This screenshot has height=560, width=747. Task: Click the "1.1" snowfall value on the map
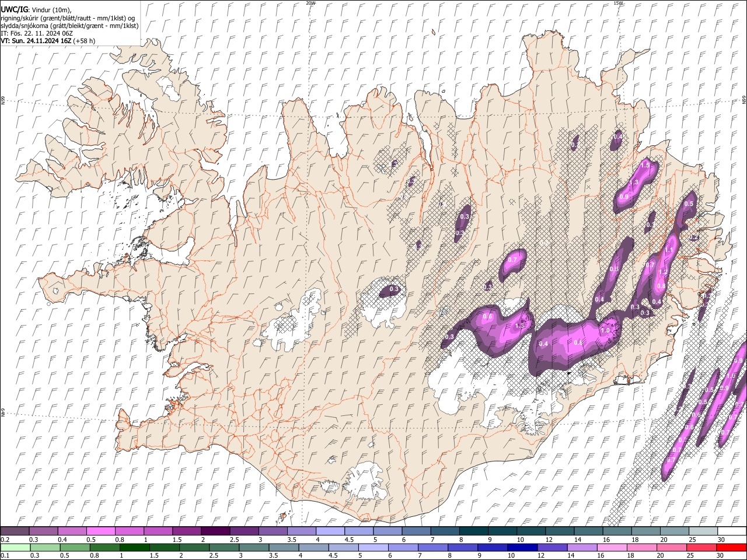point(669,250)
